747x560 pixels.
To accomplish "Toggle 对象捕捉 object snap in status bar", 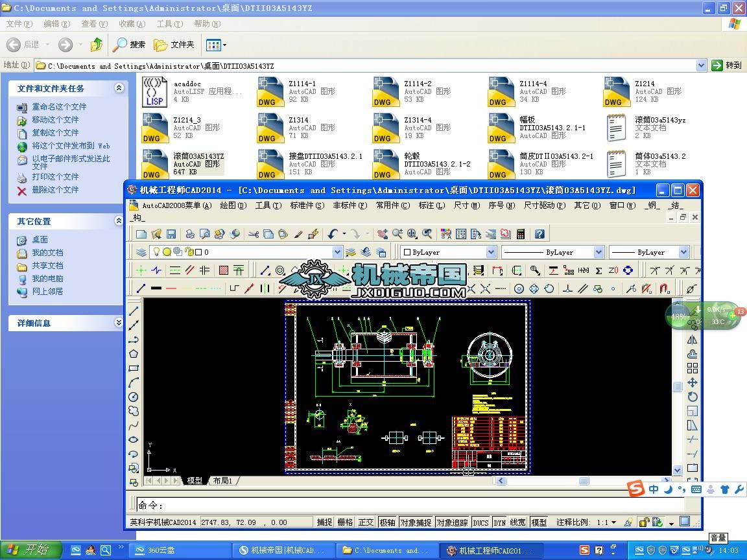I will coord(416,522).
